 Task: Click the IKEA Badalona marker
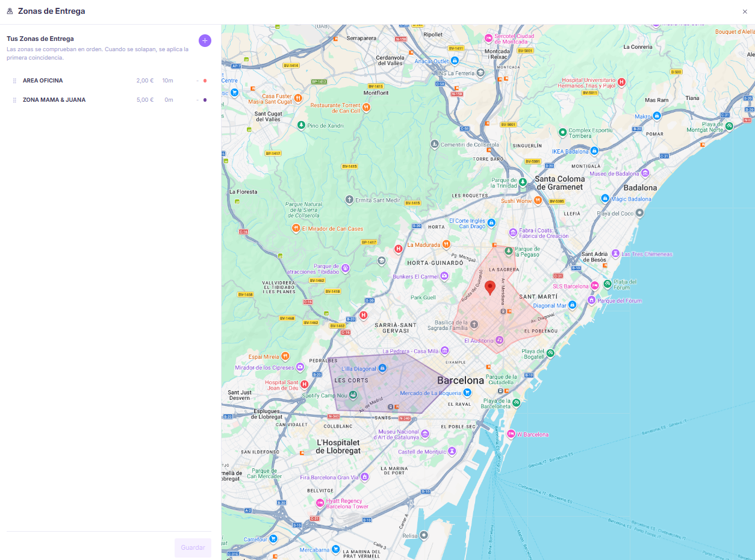tap(594, 151)
